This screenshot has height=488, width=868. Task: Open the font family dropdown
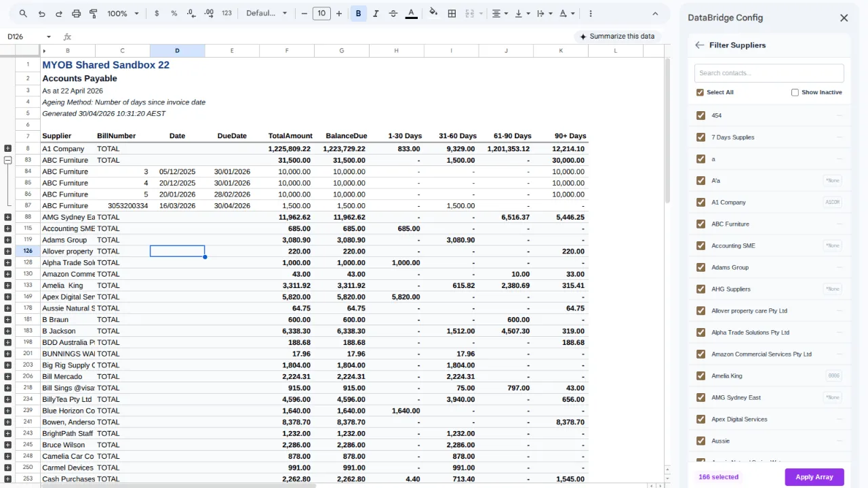click(267, 14)
